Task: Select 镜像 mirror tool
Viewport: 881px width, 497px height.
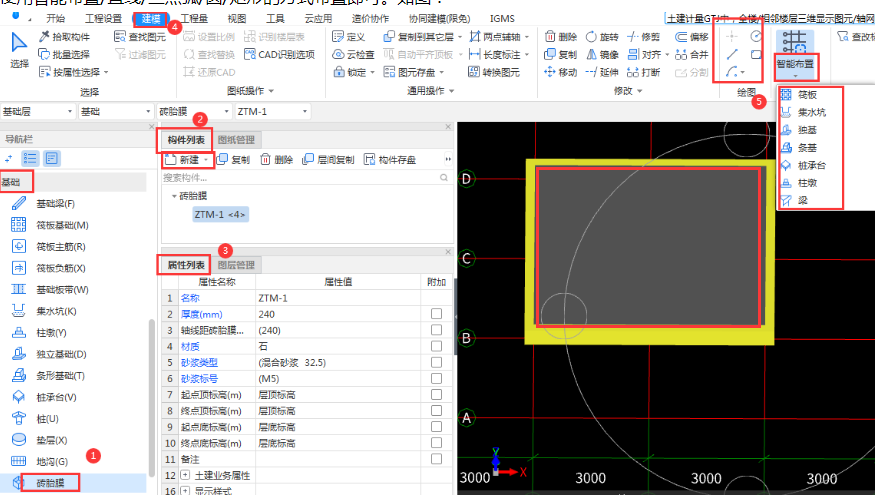Action: point(602,54)
